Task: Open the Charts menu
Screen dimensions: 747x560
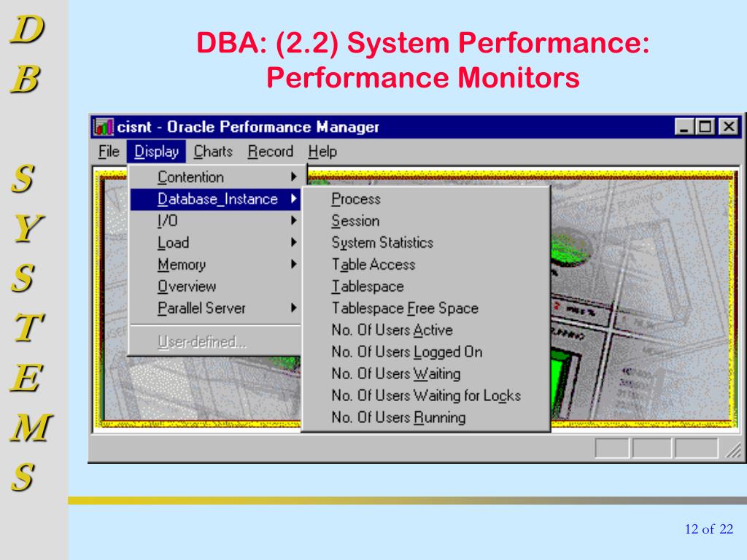Action: coord(213,152)
